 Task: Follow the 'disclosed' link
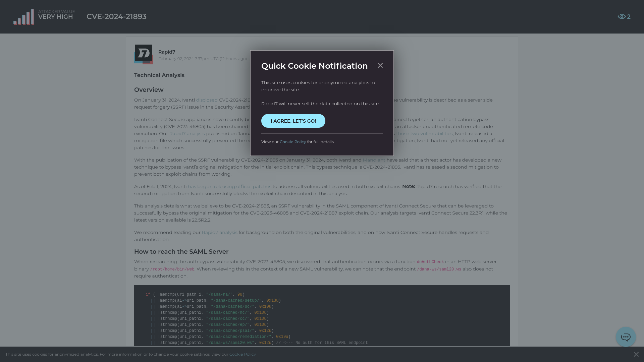tap(207, 100)
